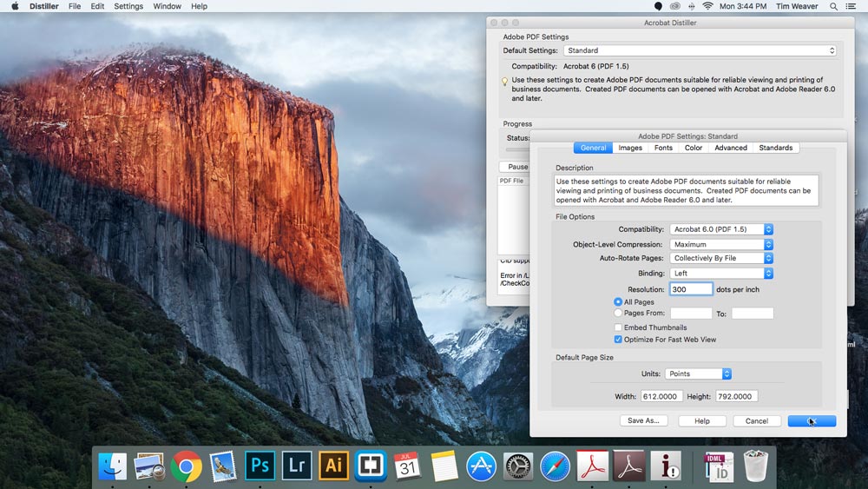Enable the Embed Thumbnails checkbox
This screenshot has height=489, width=868.
coord(618,327)
